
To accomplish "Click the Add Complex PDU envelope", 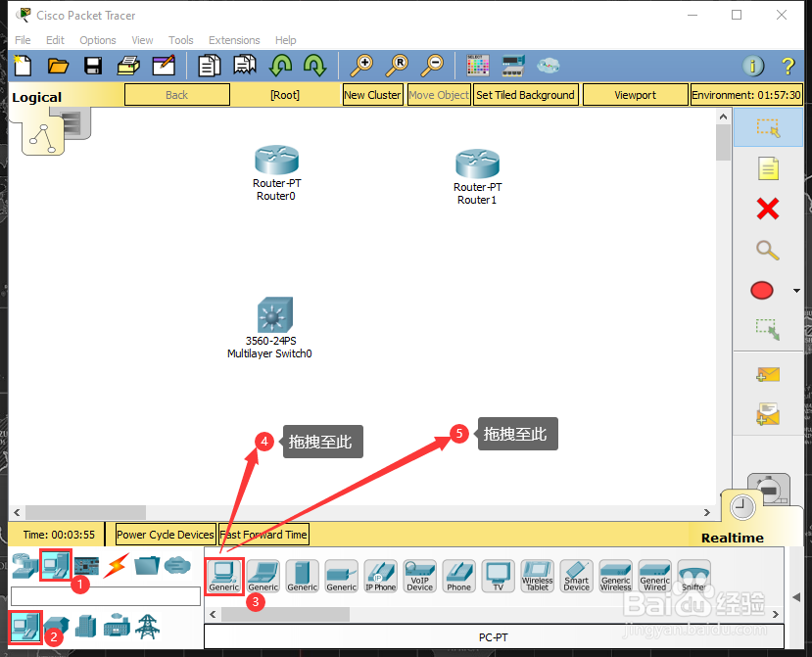I will 768,414.
